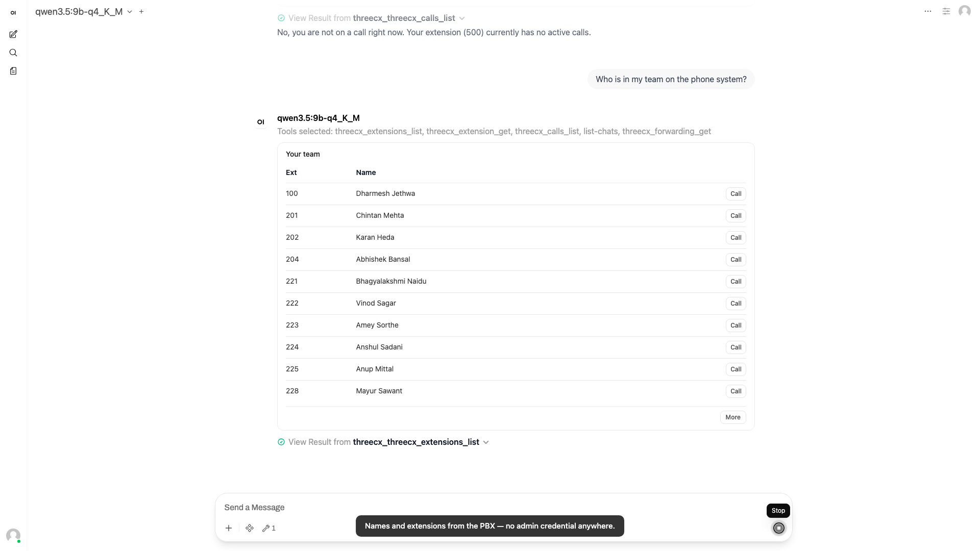980x551 pixels.
Task: Call Vinod Sagar at extension 222
Action: 736,304
